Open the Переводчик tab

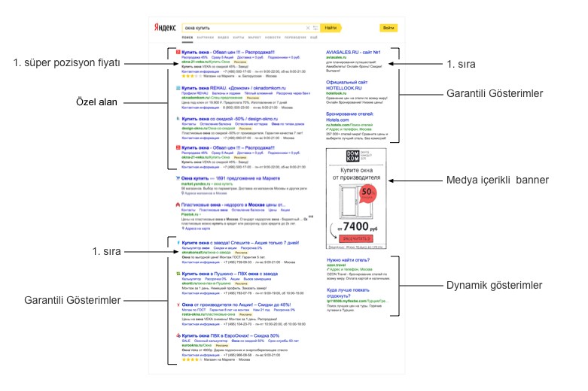pyautogui.click(x=295, y=38)
